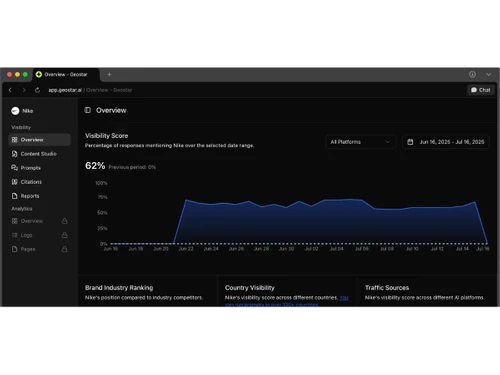Viewport: 500px width, 375px height.
Task: Click the Citations icon
Action: point(14,182)
